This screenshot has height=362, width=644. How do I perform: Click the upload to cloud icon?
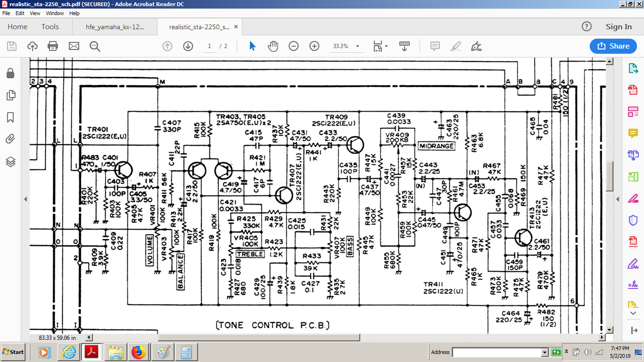point(33,46)
